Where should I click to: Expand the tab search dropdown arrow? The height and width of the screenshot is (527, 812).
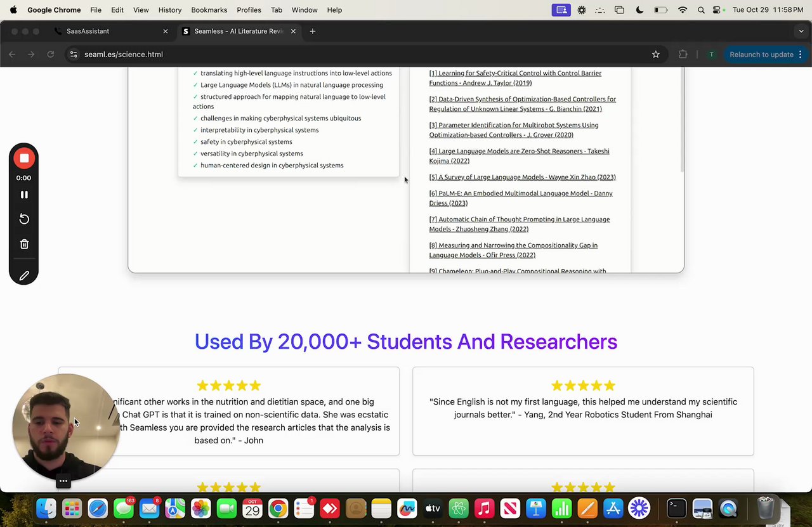[x=801, y=31]
